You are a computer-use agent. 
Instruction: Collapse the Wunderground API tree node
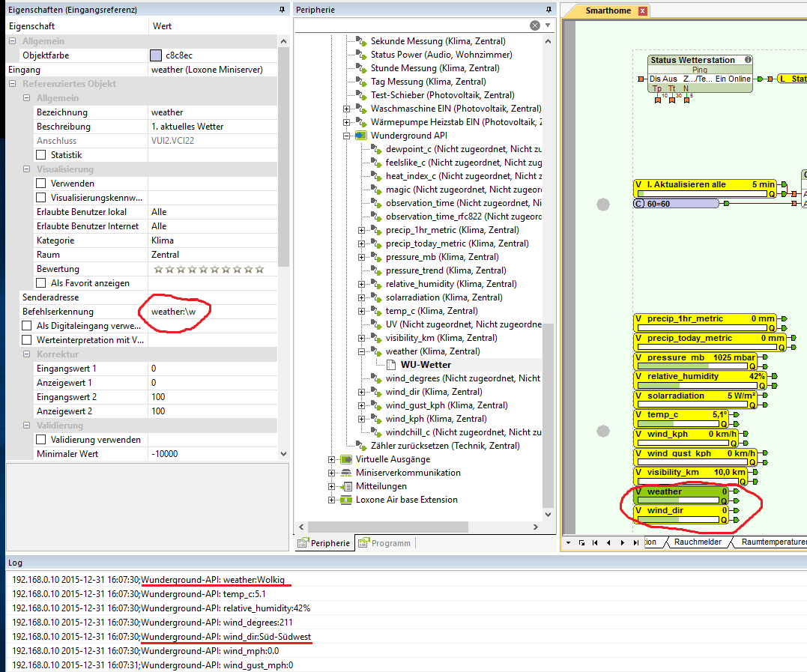[347, 136]
